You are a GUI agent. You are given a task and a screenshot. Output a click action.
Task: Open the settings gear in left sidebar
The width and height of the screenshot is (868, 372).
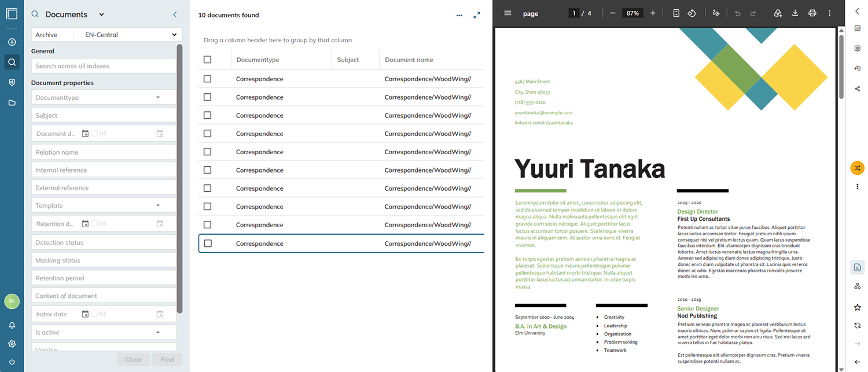click(x=12, y=344)
